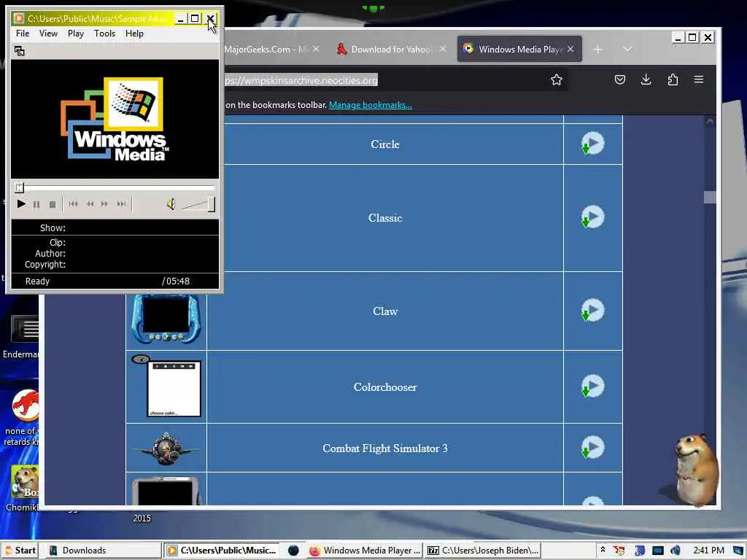Open the browser extensions icon
The image size is (747, 560).
(x=673, y=79)
